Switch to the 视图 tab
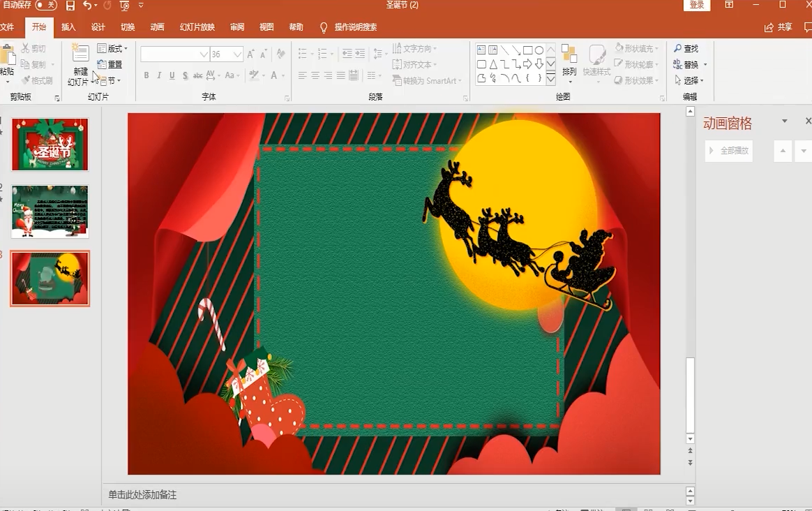Image resolution: width=812 pixels, height=511 pixels. (x=266, y=27)
